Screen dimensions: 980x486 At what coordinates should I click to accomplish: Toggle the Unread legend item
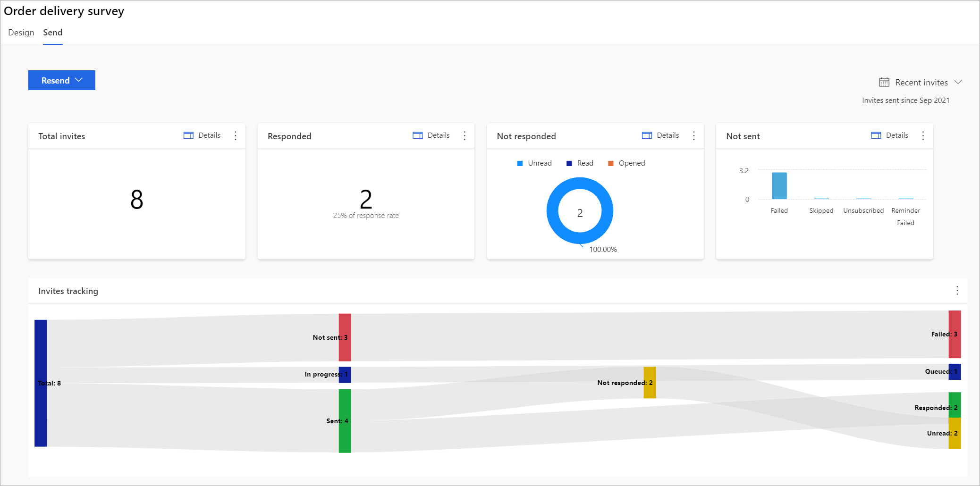click(534, 163)
